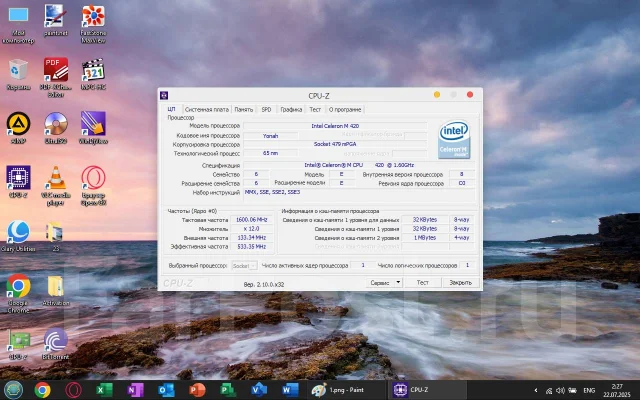Launch OneNote from the taskbar

click(x=135, y=390)
